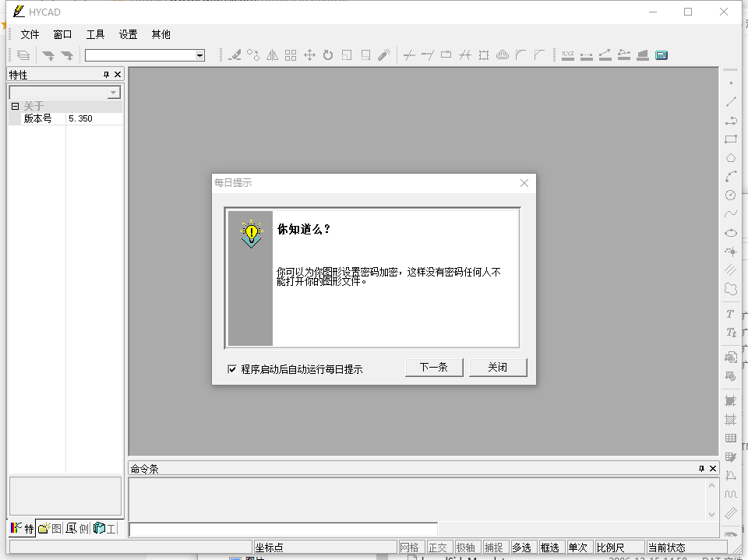Toggle 网格 grid mode in status bar
748x560 pixels.
(x=410, y=547)
